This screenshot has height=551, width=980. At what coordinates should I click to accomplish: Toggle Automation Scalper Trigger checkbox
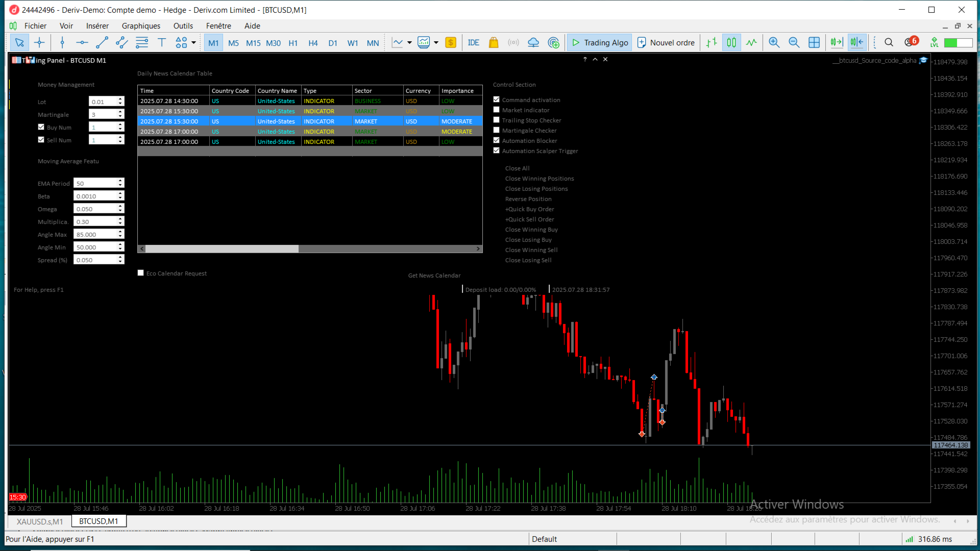[x=496, y=151]
